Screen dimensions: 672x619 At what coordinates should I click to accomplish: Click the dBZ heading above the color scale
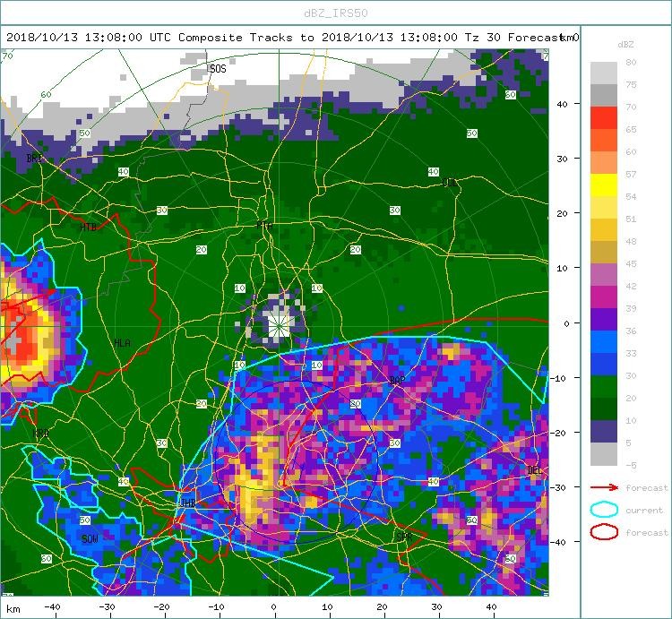point(625,45)
